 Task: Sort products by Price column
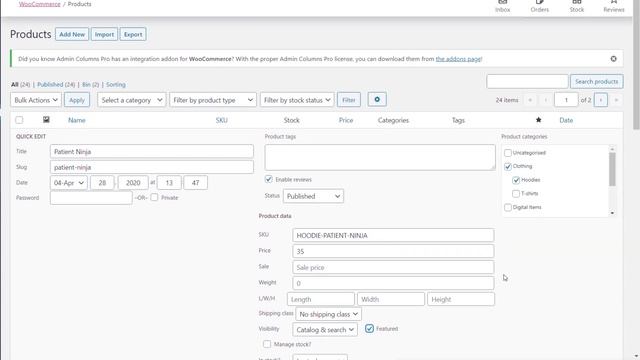[x=346, y=120]
